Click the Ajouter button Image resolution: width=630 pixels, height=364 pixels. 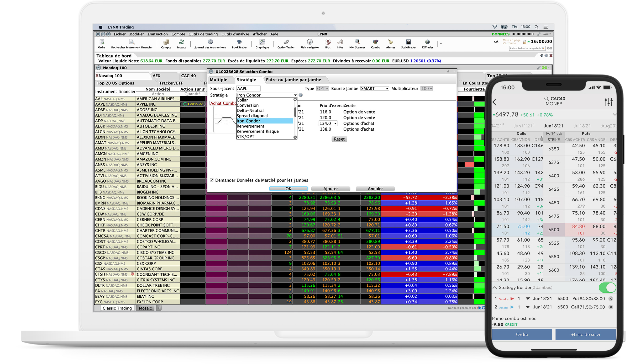click(330, 189)
